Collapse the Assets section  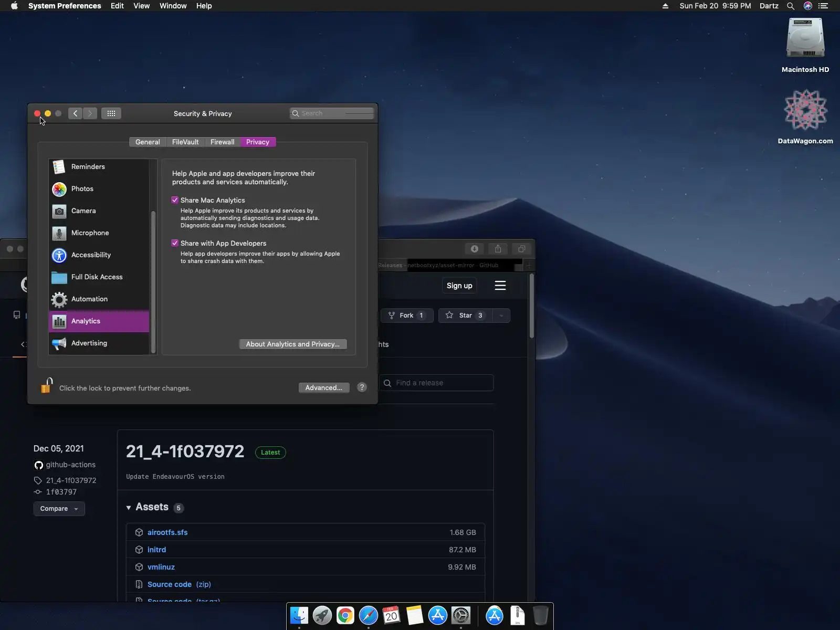[x=129, y=508]
